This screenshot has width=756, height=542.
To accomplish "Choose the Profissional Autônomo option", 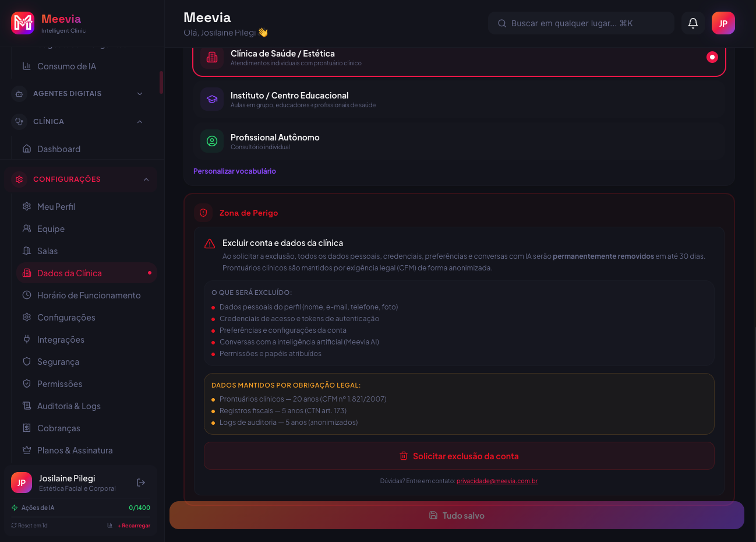I will tap(459, 141).
